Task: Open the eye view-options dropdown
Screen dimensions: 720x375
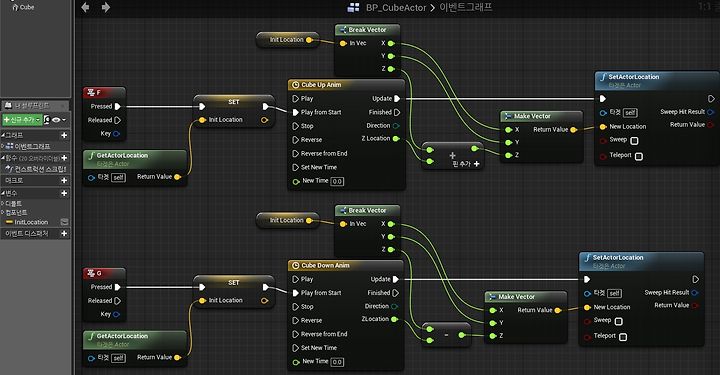Action: pyautogui.click(x=59, y=120)
